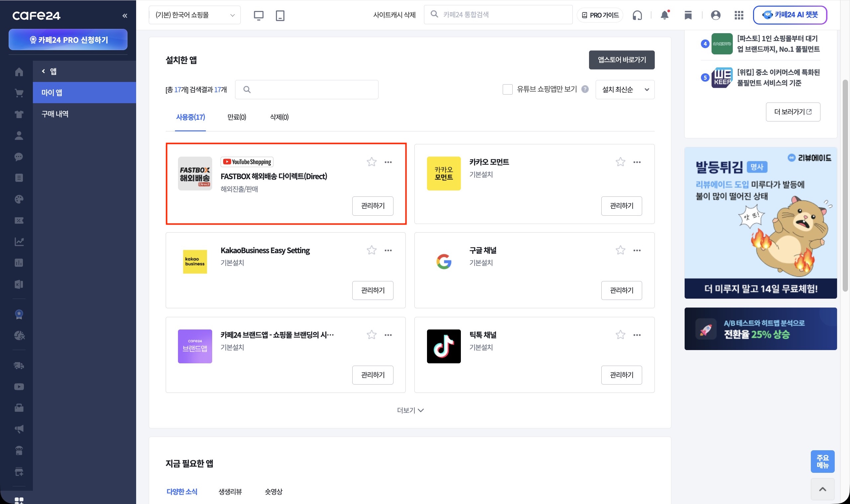This screenshot has width=850, height=504.
Task: Open the bookmark icon in top bar
Action: click(x=688, y=15)
